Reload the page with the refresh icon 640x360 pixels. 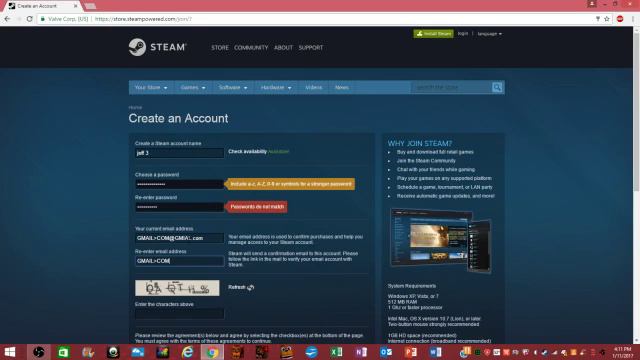[x=29, y=19]
